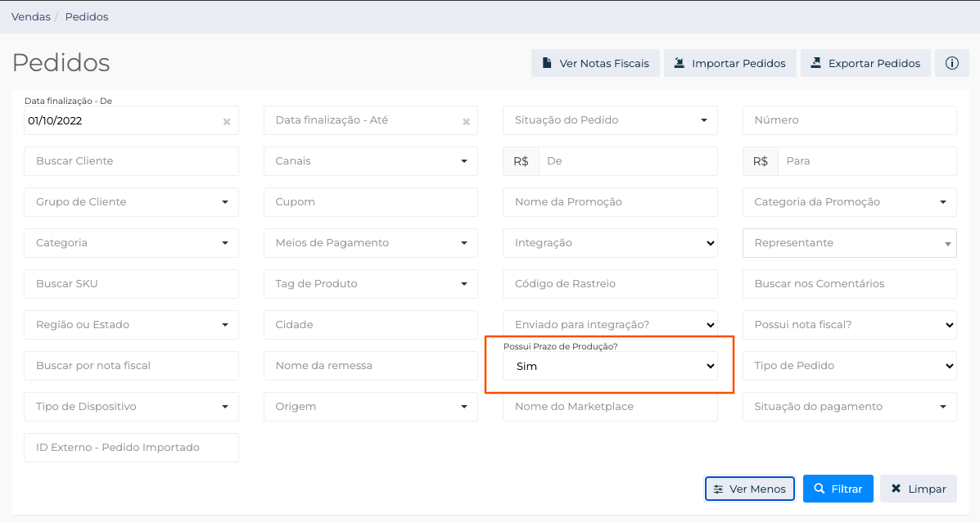This screenshot has width=980, height=523.
Task: Focus the Cupom input
Action: (371, 202)
